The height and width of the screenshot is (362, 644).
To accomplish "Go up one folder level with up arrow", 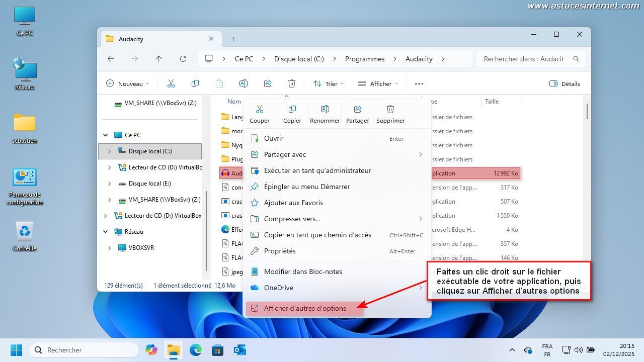I will pos(159,59).
